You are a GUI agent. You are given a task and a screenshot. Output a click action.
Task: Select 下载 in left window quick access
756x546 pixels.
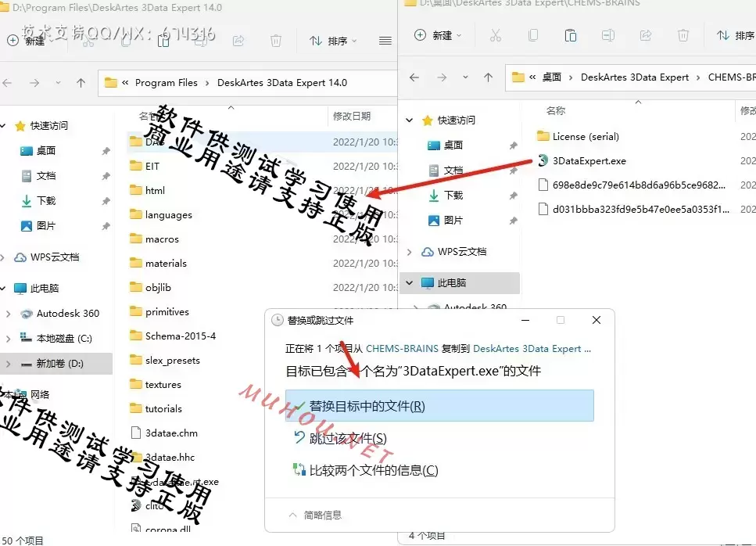[46, 201]
